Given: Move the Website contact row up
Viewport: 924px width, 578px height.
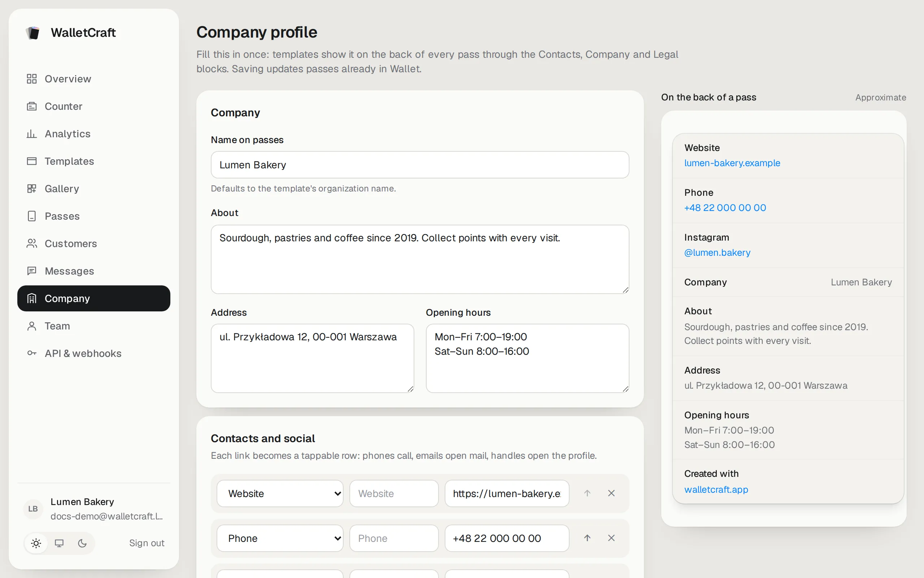Looking at the screenshot, I should (587, 493).
